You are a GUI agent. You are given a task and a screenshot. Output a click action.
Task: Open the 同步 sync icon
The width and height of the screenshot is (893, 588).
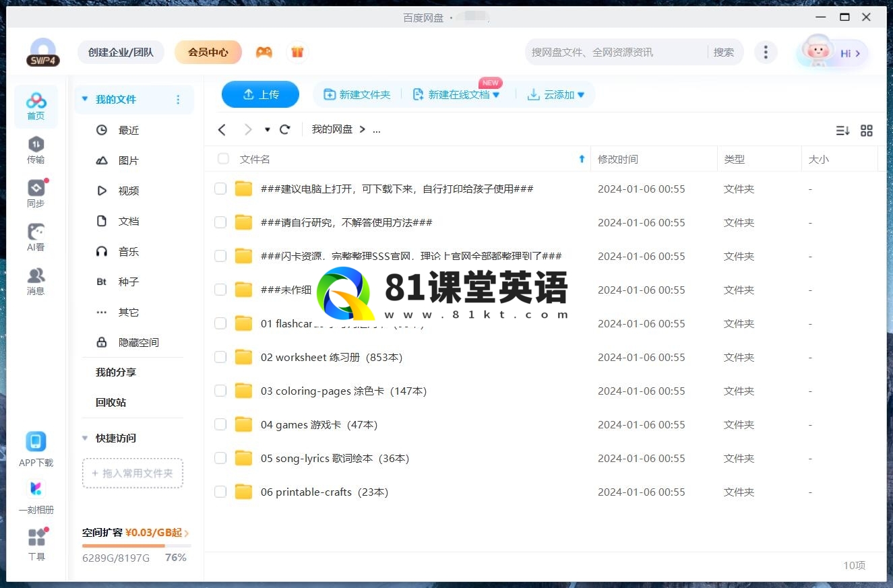point(36,194)
